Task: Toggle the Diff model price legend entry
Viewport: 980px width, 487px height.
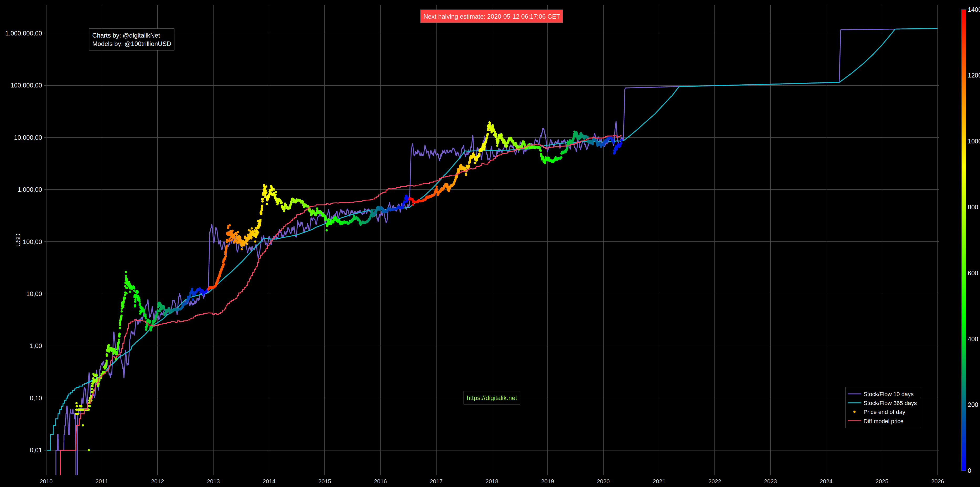Action: click(x=883, y=421)
